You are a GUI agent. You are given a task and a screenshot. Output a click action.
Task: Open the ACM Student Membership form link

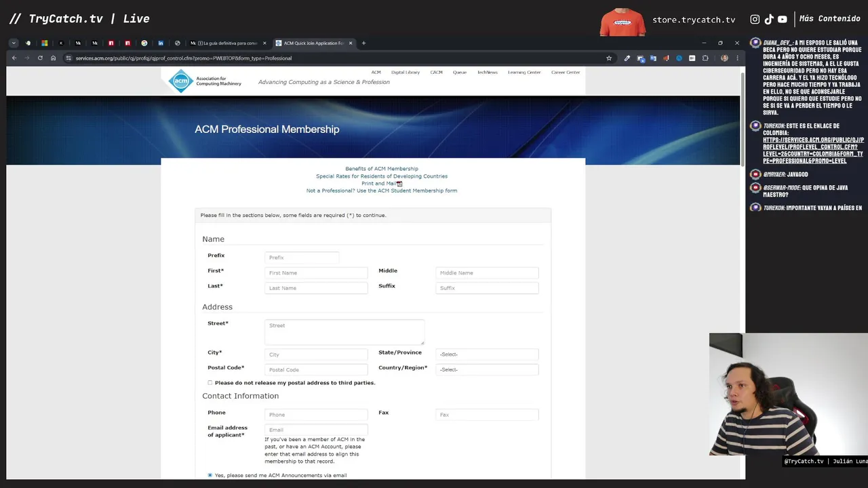click(382, 191)
